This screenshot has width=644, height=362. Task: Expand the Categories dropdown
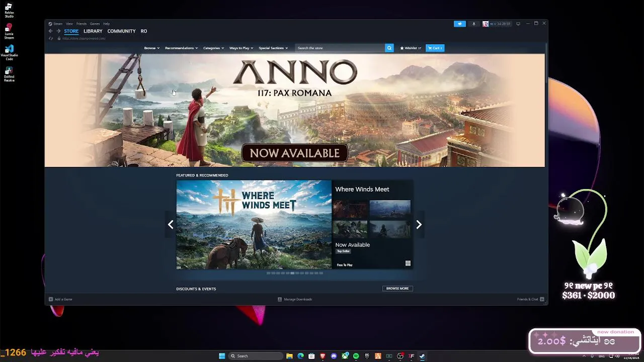pos(213,48)
